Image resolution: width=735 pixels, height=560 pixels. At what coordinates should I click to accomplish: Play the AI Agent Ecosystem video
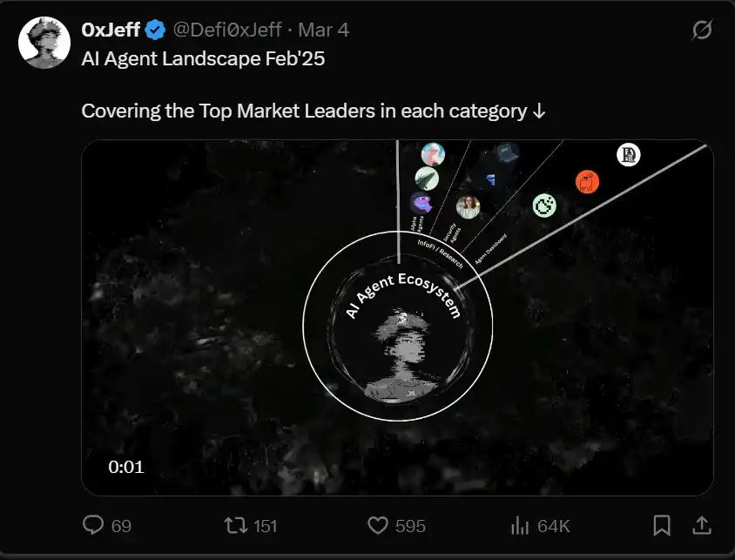tap(397, 317)
